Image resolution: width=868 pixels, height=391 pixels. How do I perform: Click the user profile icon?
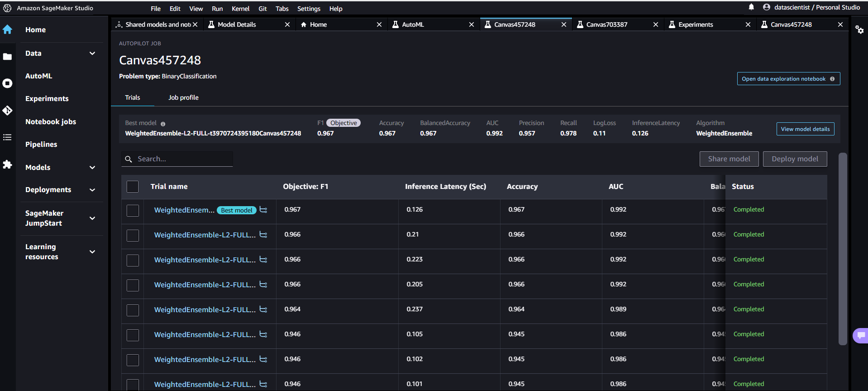click(x=767, y=7)
